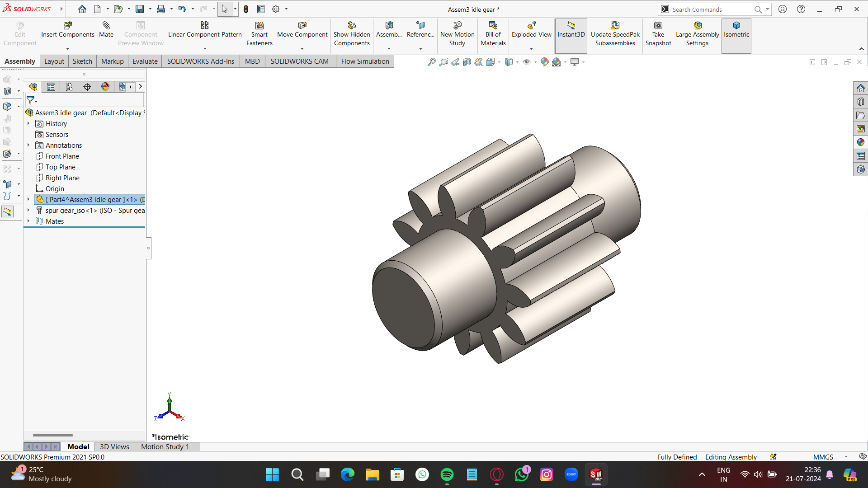This screenshot has height=488, width=868.
Task: Click feature tree horizontal scrollbar
Action: pos(53,435)
